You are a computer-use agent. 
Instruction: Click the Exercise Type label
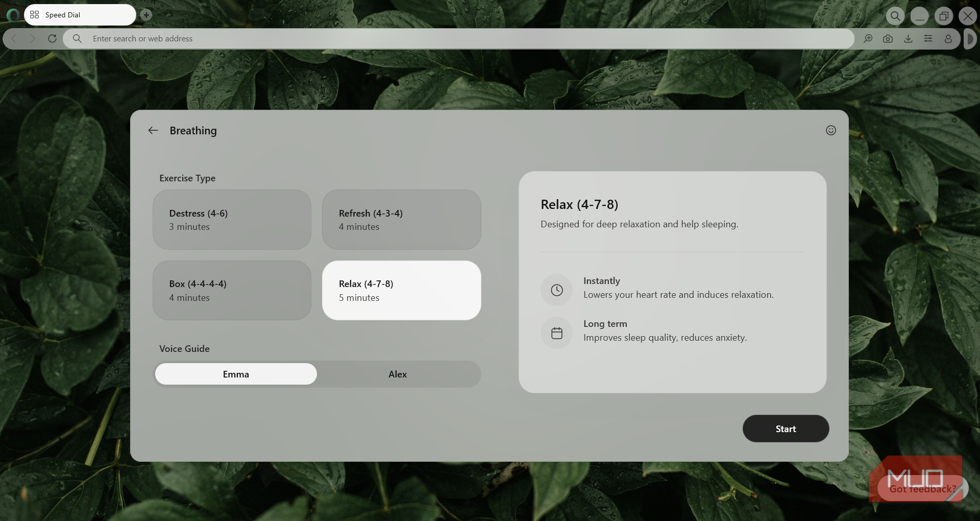[187, 178]
